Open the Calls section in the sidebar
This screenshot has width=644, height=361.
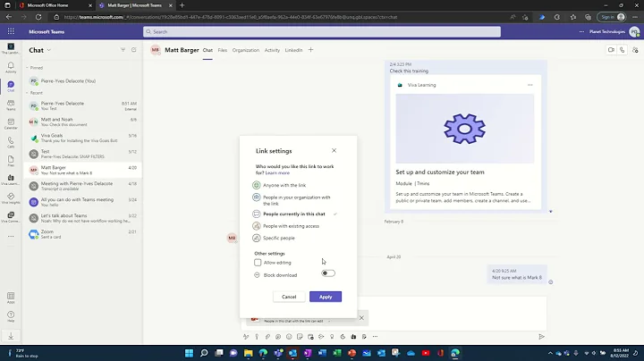click(x=11, y=142)
